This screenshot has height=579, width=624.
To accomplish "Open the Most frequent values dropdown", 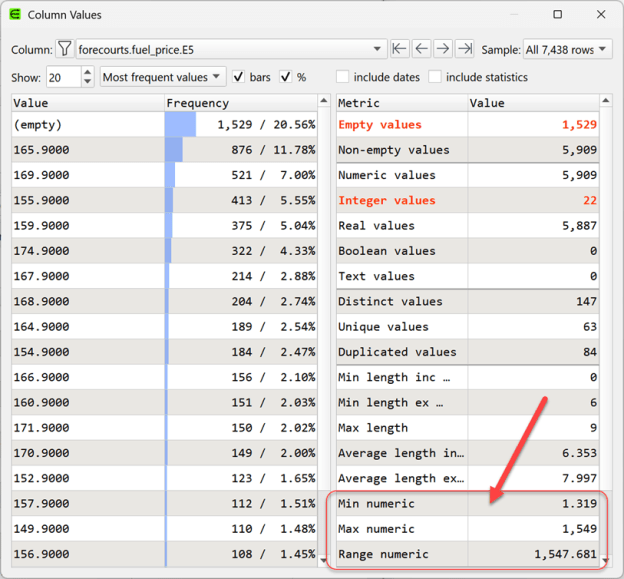I will point(163,77).
